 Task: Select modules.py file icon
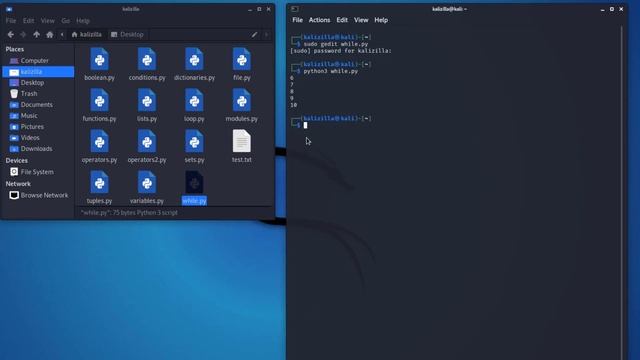coord(242,100)
